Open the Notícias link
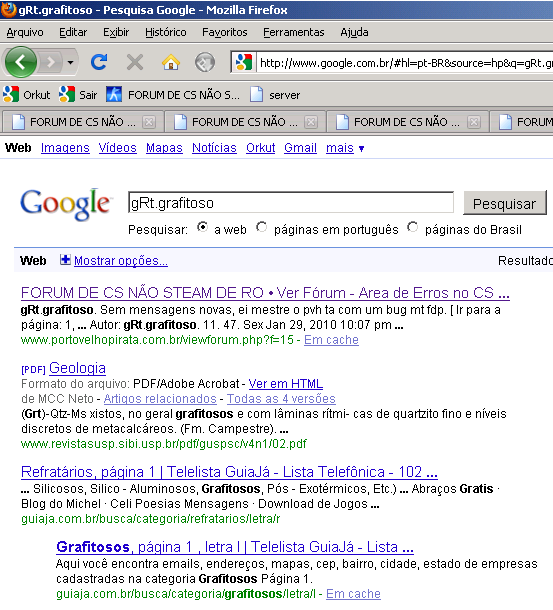This screenshot has height=610, width=553. pos(214,148)
